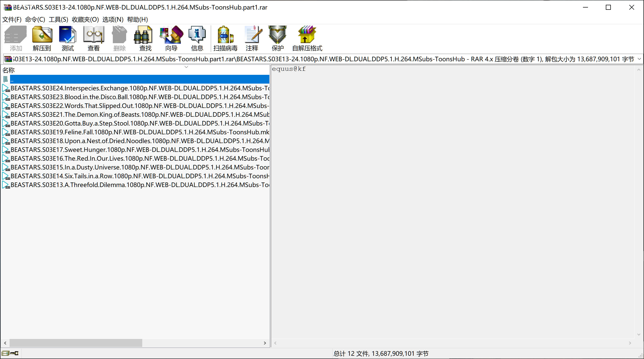
Task: Click file list horizontal scrollbar right arrow
Action: pyautogui.click(x=265, y=343)
